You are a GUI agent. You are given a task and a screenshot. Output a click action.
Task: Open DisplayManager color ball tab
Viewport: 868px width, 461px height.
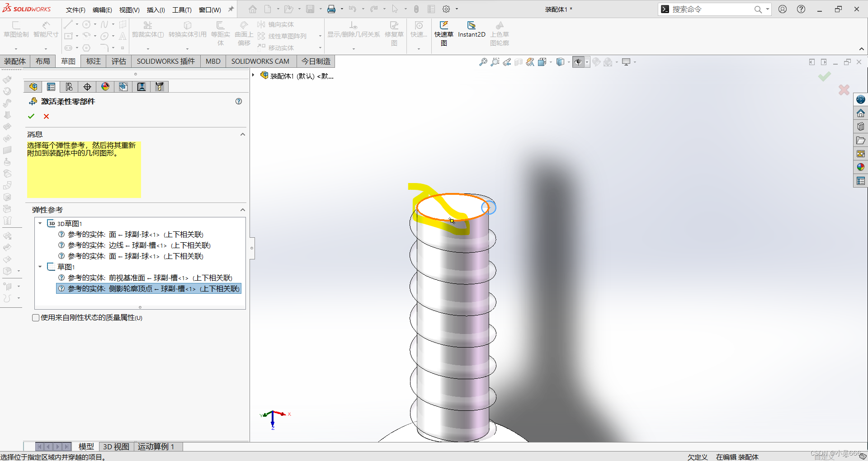tap(105, 87)
